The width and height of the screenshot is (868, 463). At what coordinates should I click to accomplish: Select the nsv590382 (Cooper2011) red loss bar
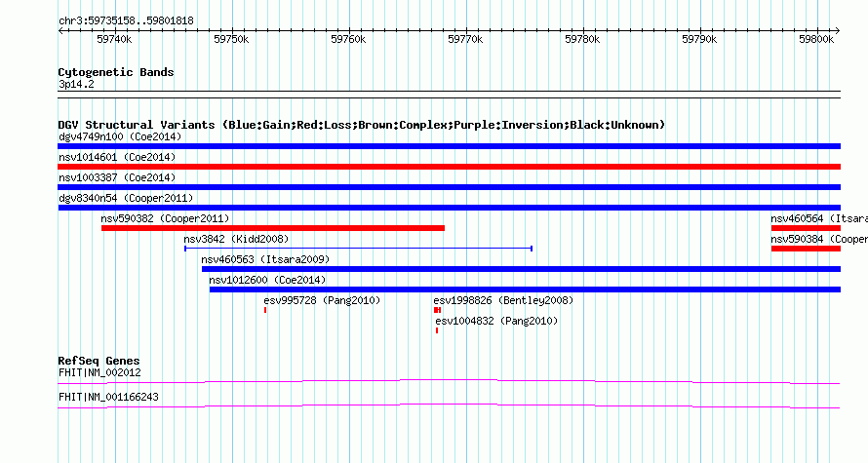(273, 228)
